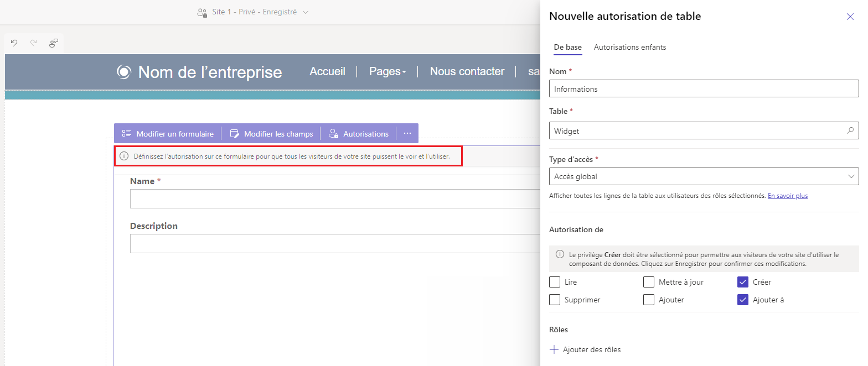Click the info icon in Créer privilege notice
The height and width of the screenshot is (366, 868).
coord(560,254)
